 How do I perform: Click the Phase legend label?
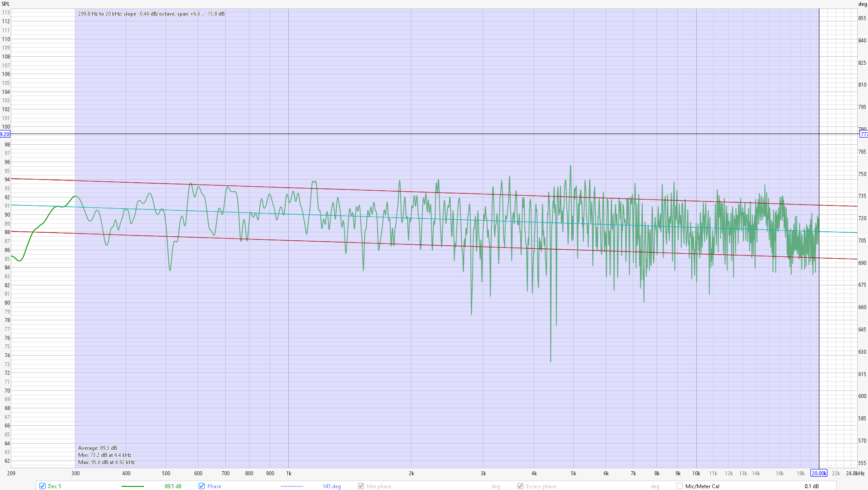tap(214, 486)
